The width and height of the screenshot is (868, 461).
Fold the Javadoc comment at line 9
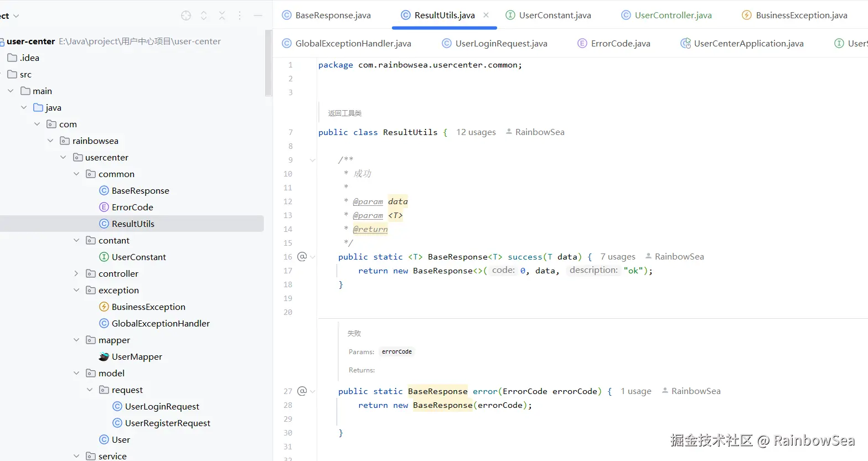pyautogui.click(x=312, y=160)
